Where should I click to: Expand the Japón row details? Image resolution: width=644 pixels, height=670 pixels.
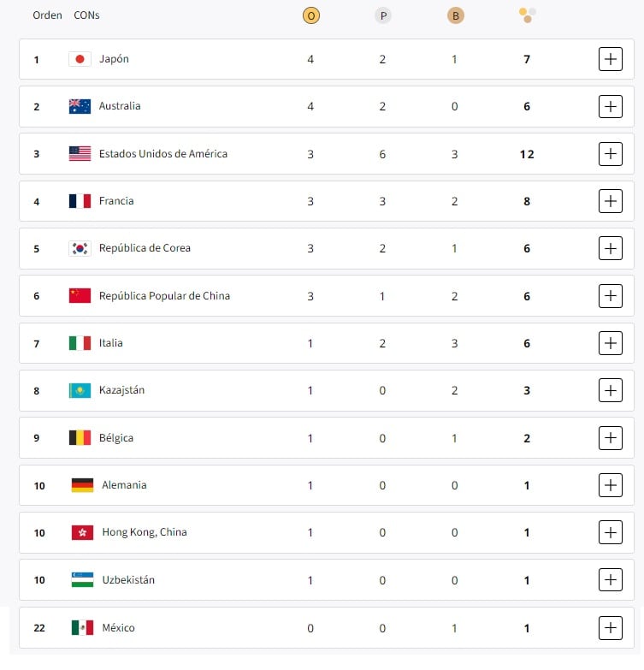[x=610, y=59]
